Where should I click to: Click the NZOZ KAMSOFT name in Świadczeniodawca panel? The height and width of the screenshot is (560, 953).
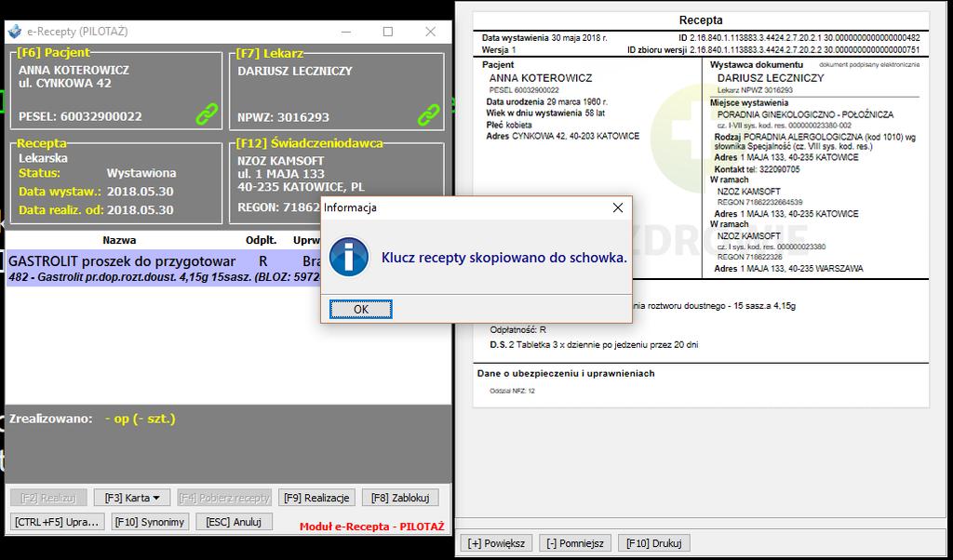(x=281, y=161)
